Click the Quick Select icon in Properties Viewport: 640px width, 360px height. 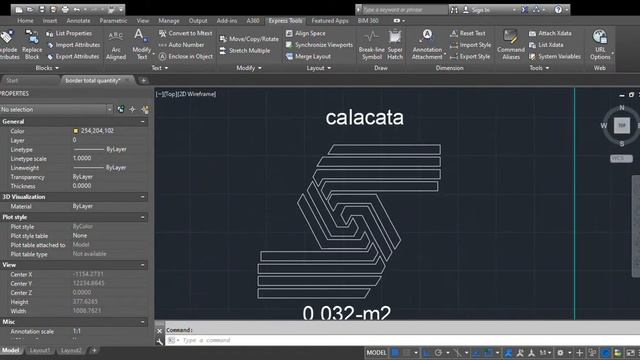[145, 109]
